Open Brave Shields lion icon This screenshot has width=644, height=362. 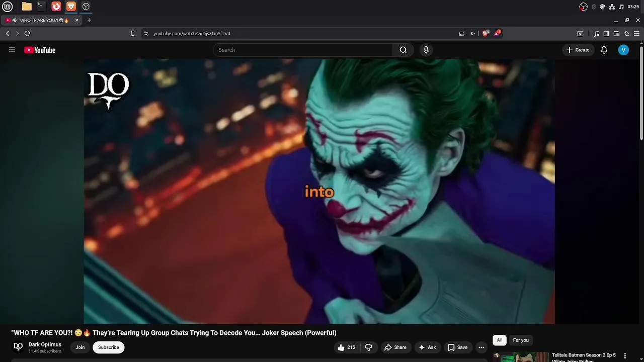(486, 33)
